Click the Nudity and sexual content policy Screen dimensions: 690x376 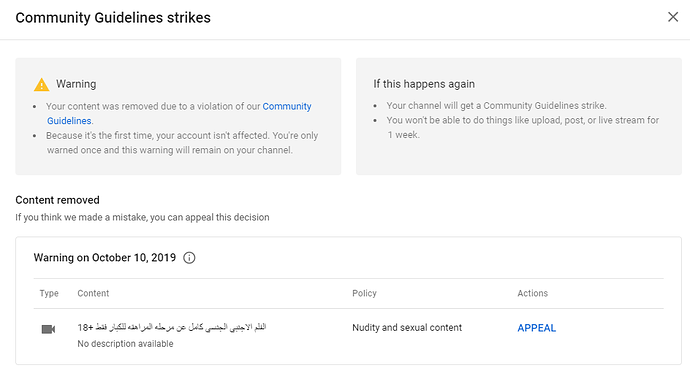[407, 328]
